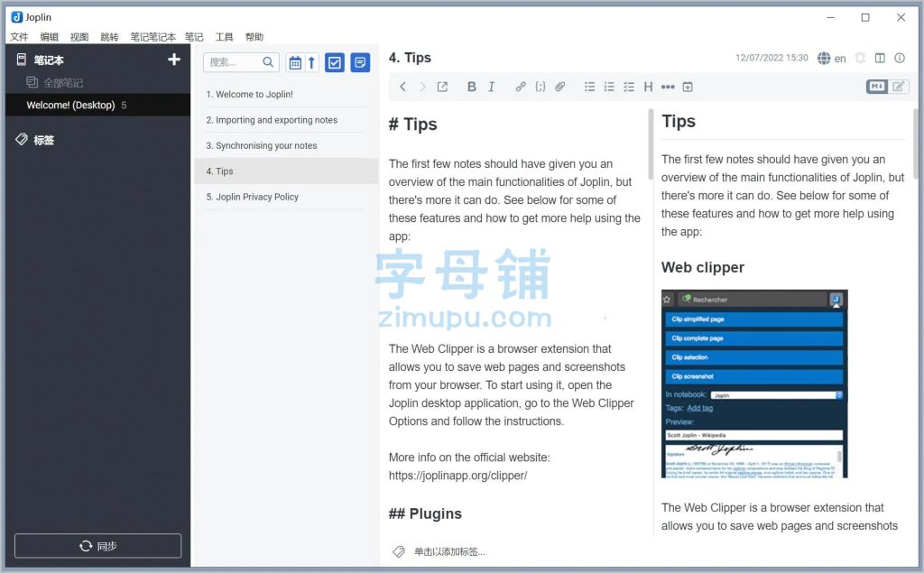Toggle the editor layout split view
924x573 pixels.
880,59
